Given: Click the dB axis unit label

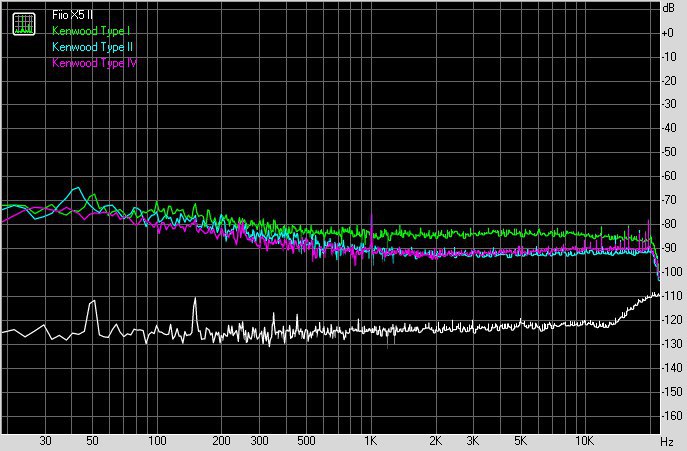Looking at the screenshot, I should pos(669,8).
